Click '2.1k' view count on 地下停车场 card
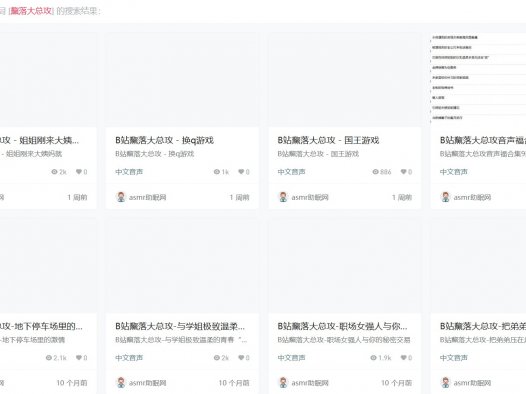This screenshot has height=394, width=526. click(x=60, y=357)
